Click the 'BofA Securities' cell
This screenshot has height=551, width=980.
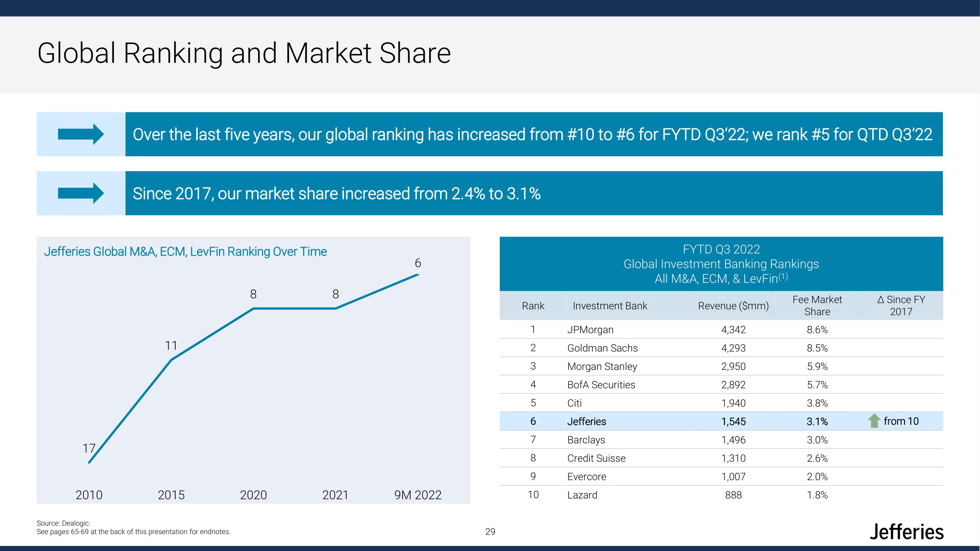(x=601, y=385)
